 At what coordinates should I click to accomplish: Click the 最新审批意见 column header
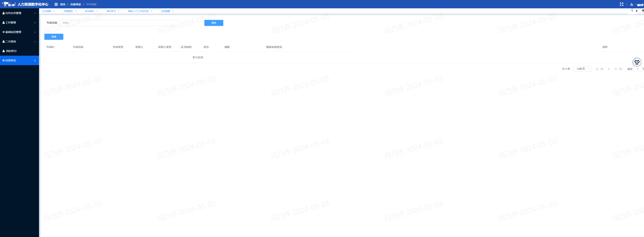point(274,47)
